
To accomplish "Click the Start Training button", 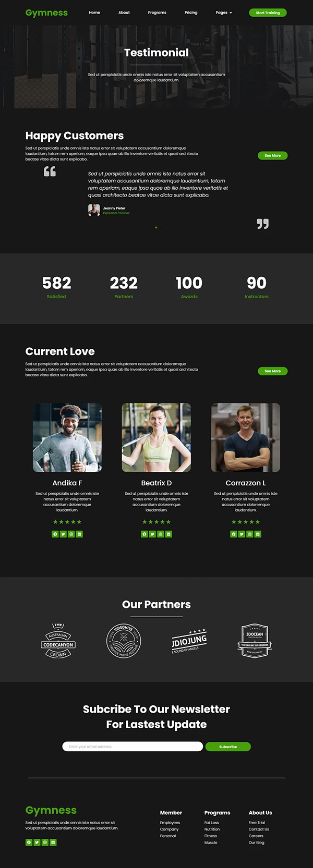I will (x=268, y=13).
